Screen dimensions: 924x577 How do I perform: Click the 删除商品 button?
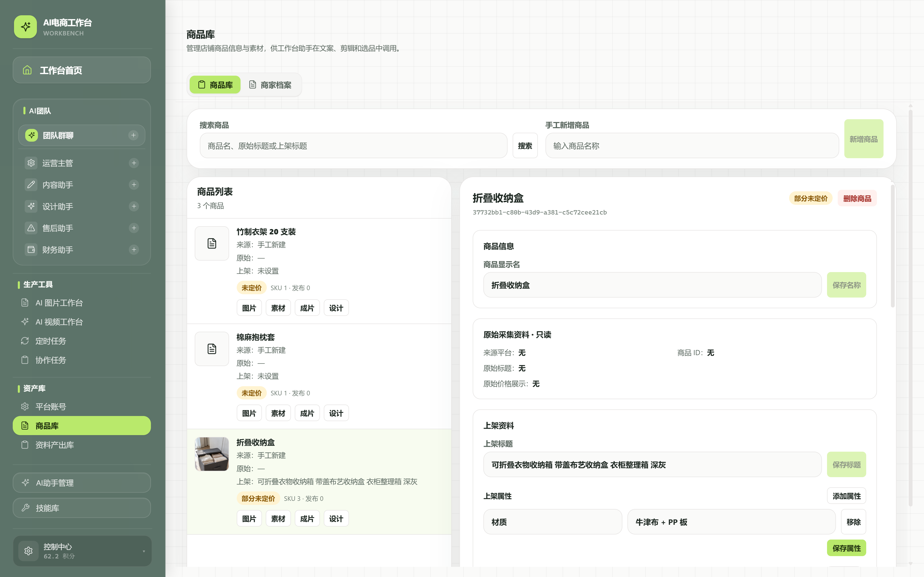(857, 198)
